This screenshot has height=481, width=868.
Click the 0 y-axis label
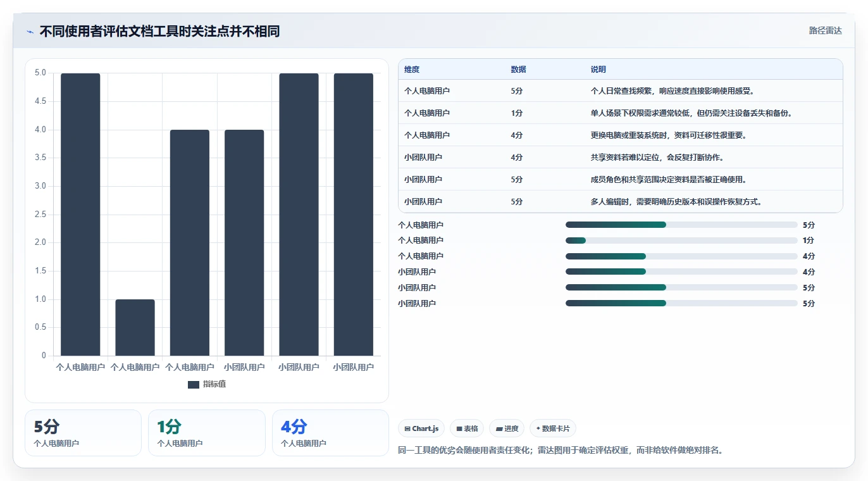coord(44,356)
